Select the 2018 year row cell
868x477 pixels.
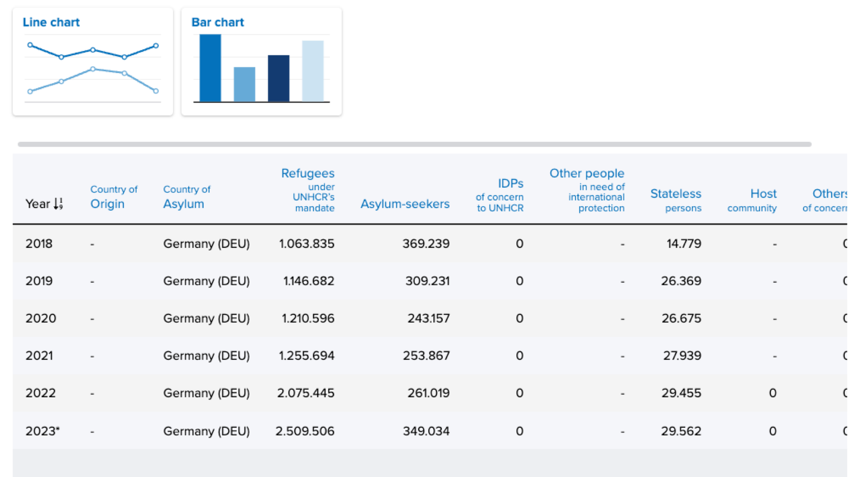click(x=39, y=244)
